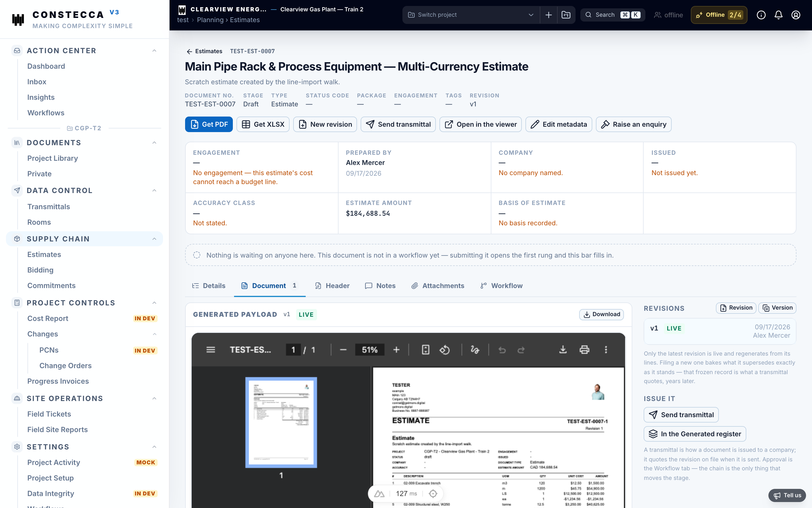Switch to the Details tab
The width and height of the screenshot is (812, 508).
click(209, 286)
